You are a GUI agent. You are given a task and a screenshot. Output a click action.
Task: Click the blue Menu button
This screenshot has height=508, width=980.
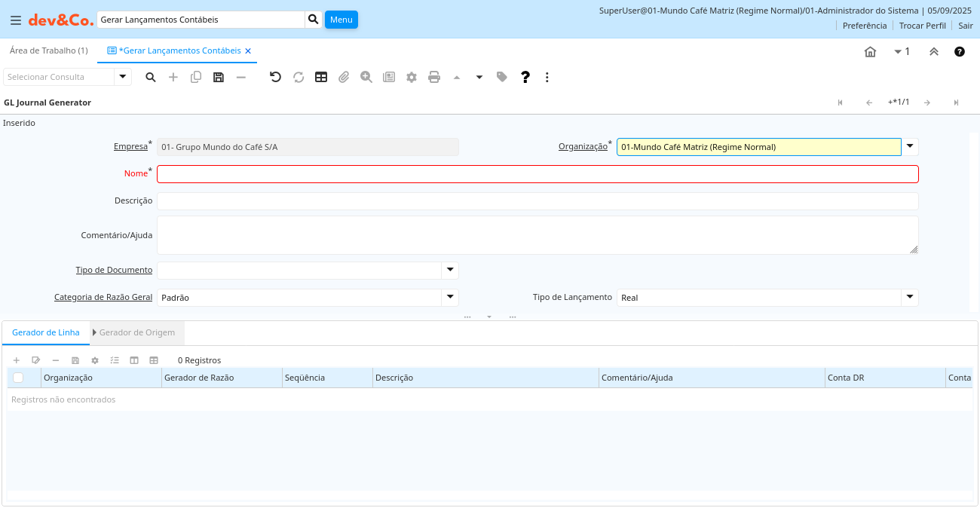point(341,20)
